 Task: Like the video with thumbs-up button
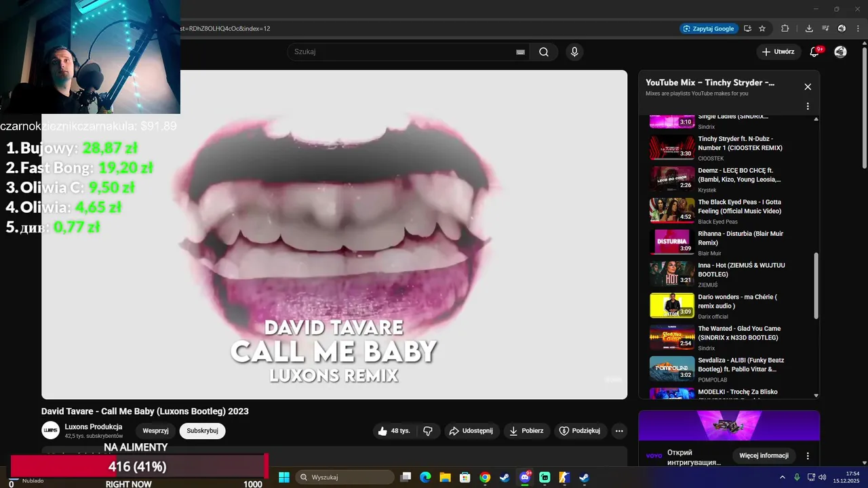click(x=394, y=431)
